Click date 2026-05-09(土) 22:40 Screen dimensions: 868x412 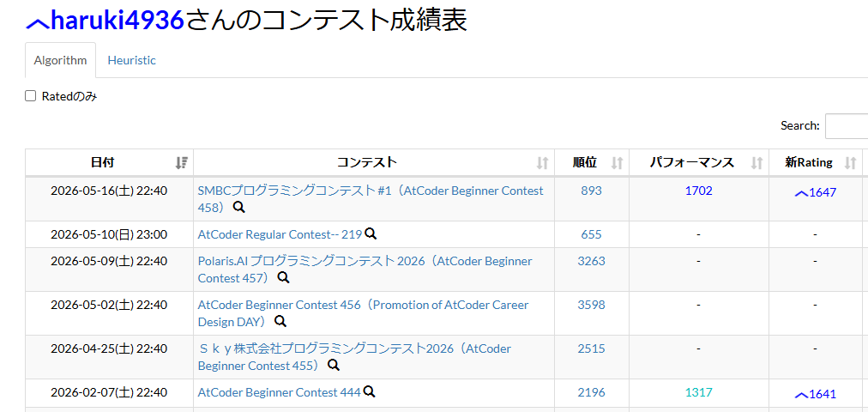pyautogui.click(x=109, y=261)
